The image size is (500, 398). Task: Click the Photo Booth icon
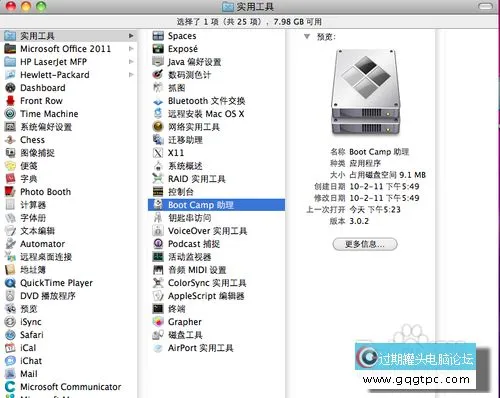pos(10,192)
